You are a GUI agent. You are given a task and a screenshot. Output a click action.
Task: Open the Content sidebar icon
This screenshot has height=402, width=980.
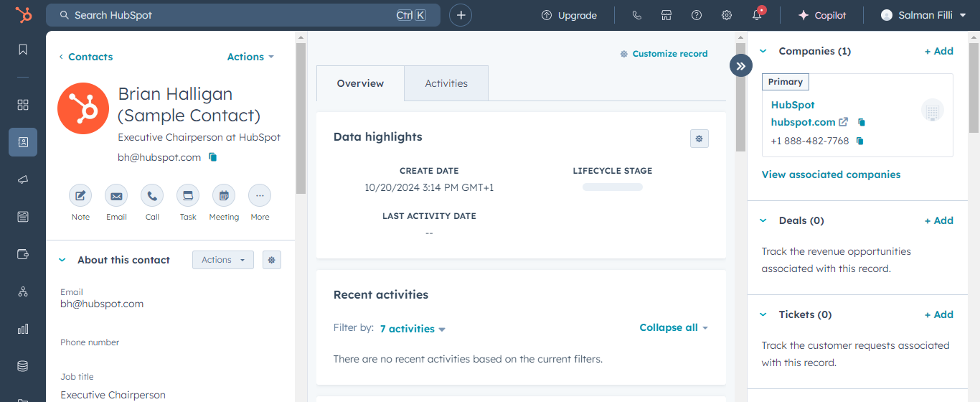(x=23, y=217)
